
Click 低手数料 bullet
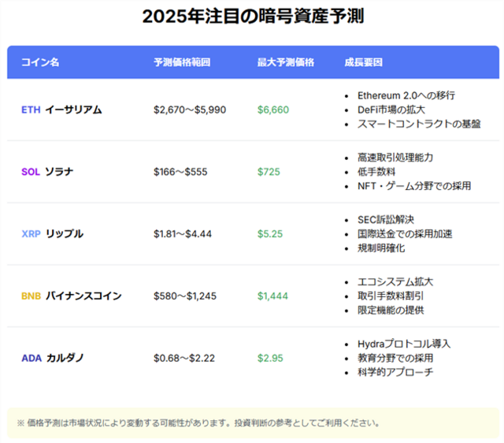pyautogui.click(x=376, y=172)
